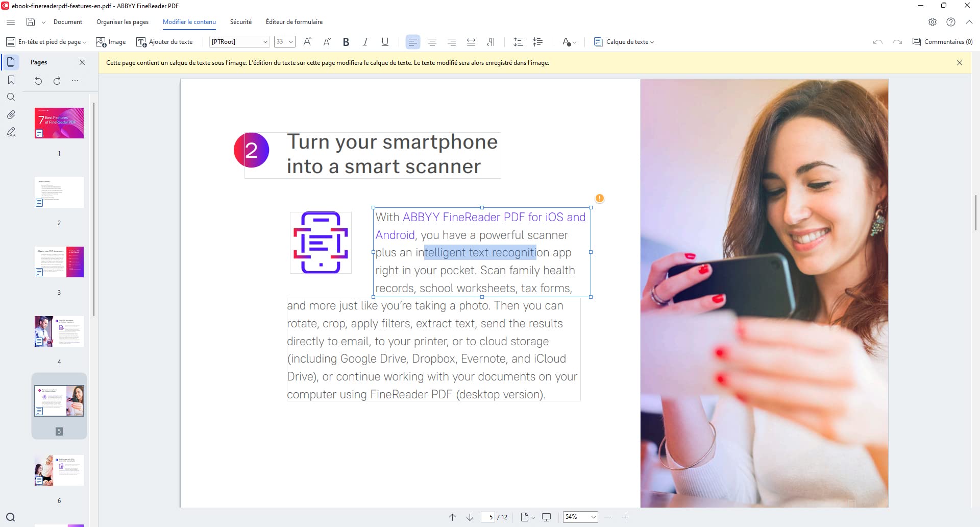Click the orange warning indicator icon
The height and width of the screenshot is (527, 980).
click(600, 198)
